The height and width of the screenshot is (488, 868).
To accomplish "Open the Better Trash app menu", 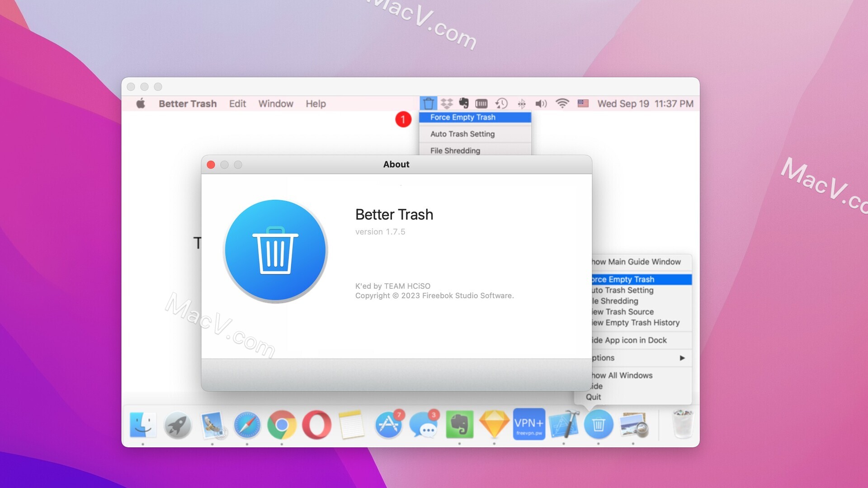I will 188,103.
